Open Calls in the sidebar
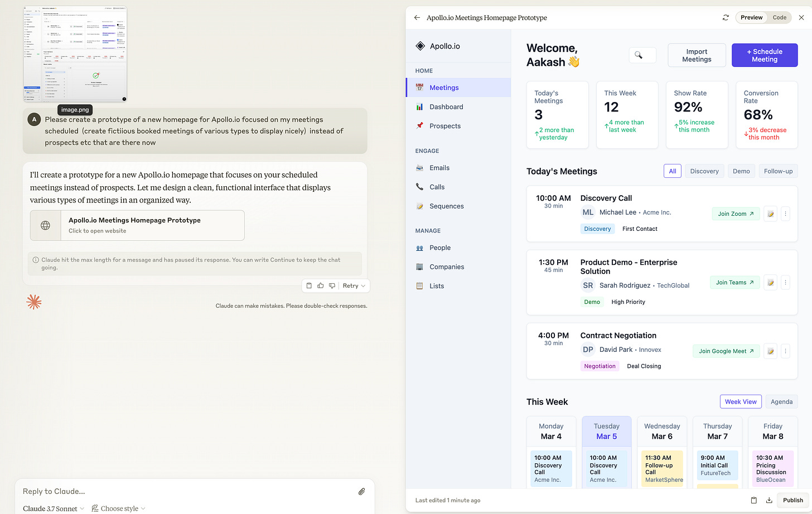This screenshot has height=514, width=812. (458, 187)
